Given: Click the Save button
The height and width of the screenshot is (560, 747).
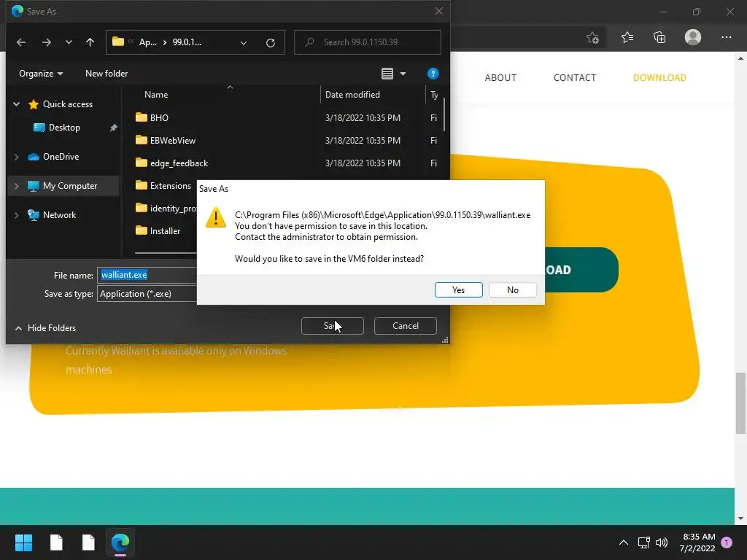Looking at the screenshot, I should click(332, 326).
